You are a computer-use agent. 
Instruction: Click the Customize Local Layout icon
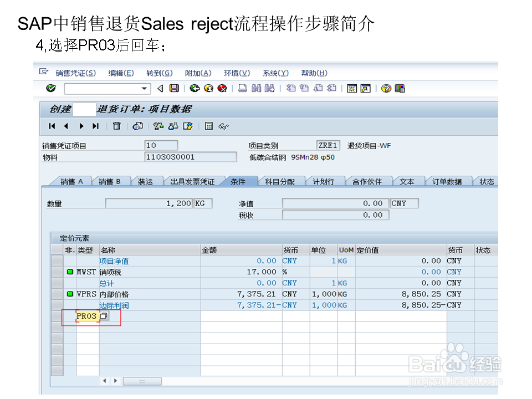(400, 89)
